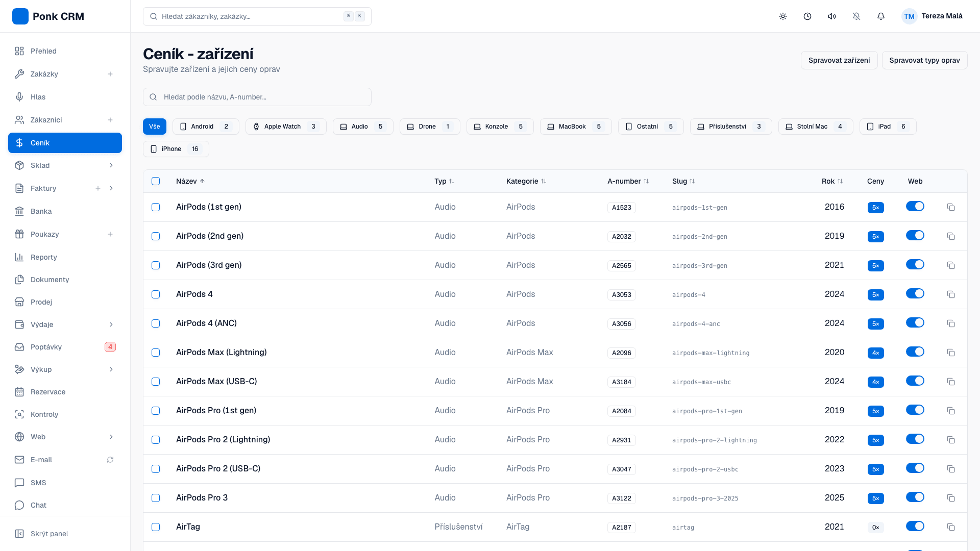This screenshot has height=551, width=980.
Task: Click the E-mail sync refresh icon
Action: [110, 460]
